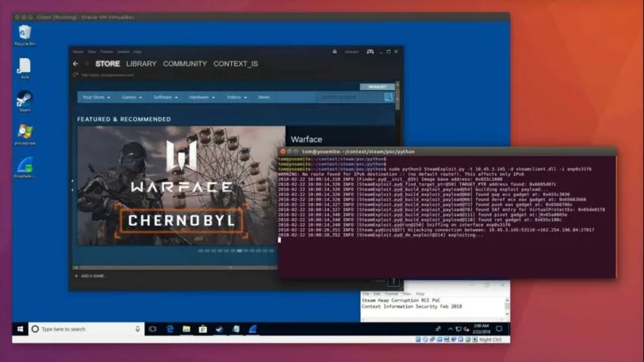This screenshot has height=362, width=644.
Task: Switch to Steam via taskbar icon
Action: point(219,329)
